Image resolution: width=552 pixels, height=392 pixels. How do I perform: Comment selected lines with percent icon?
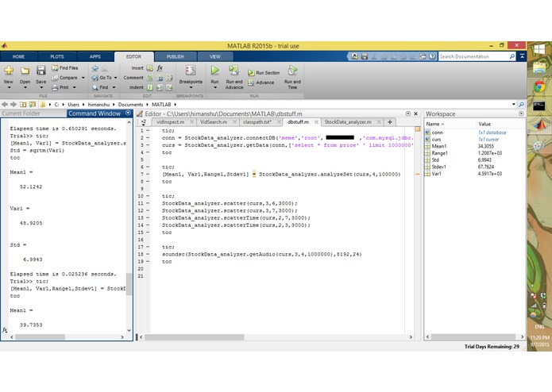coord(150,78)
